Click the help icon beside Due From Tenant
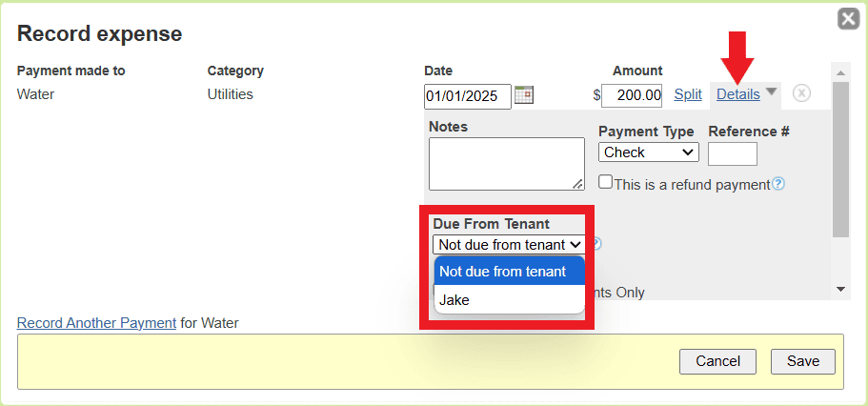868x406 pixels. pyautogui.click(x=596, y=244)
